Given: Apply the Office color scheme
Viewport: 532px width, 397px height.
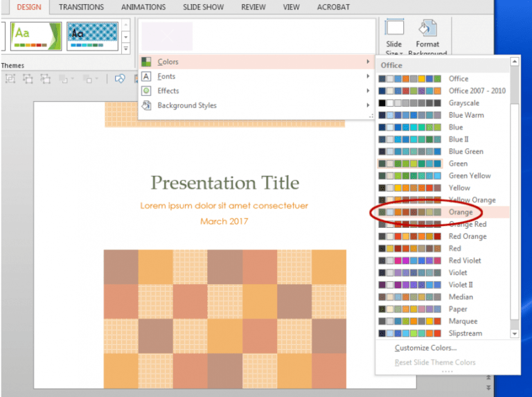Looking at the screenshot, I should pyautogui.click(x=443, y=79).
